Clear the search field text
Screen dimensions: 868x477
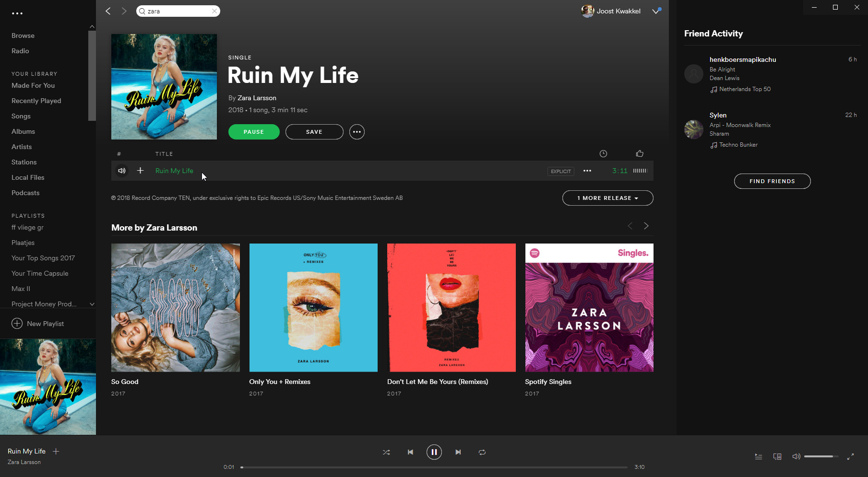(214, 11)
